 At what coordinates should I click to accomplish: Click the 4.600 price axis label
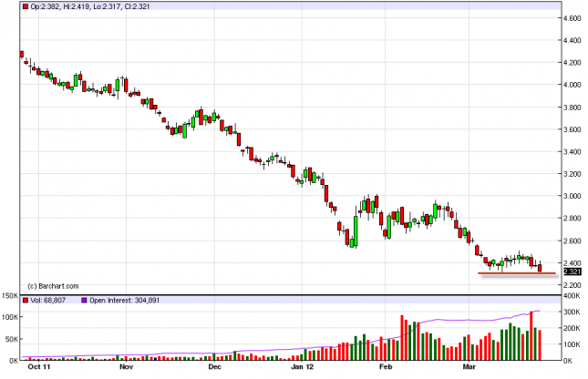click(573, 18)
